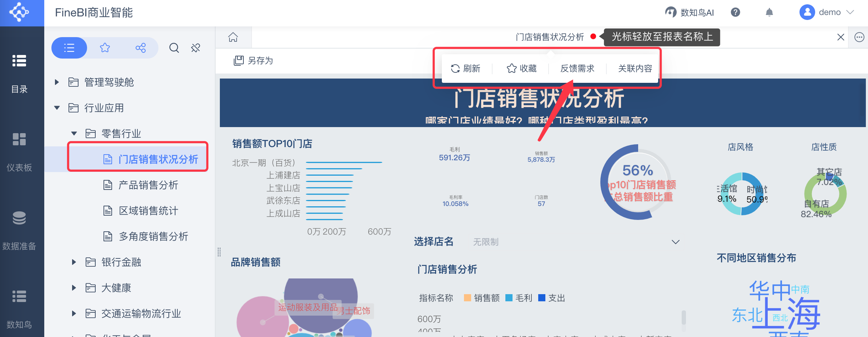Click the 56% donut chart
This screenshot has height=337, width=868.
638,182
